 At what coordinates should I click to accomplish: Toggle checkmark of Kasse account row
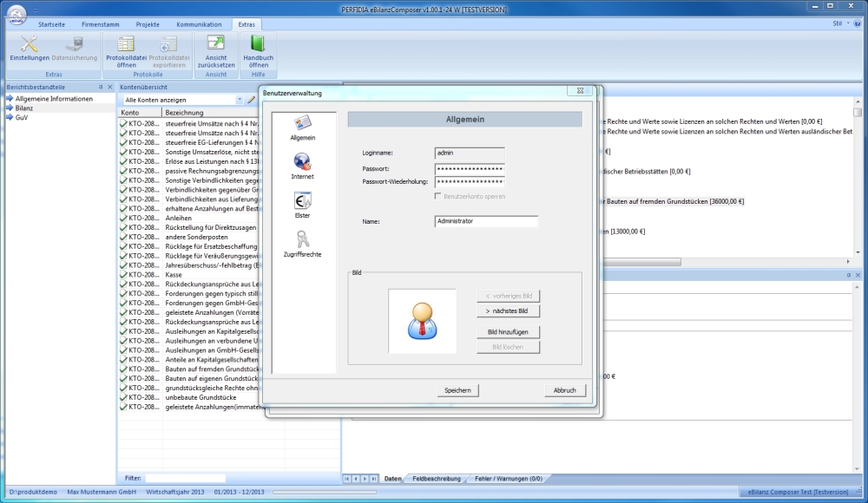click(x=123, y=274)
